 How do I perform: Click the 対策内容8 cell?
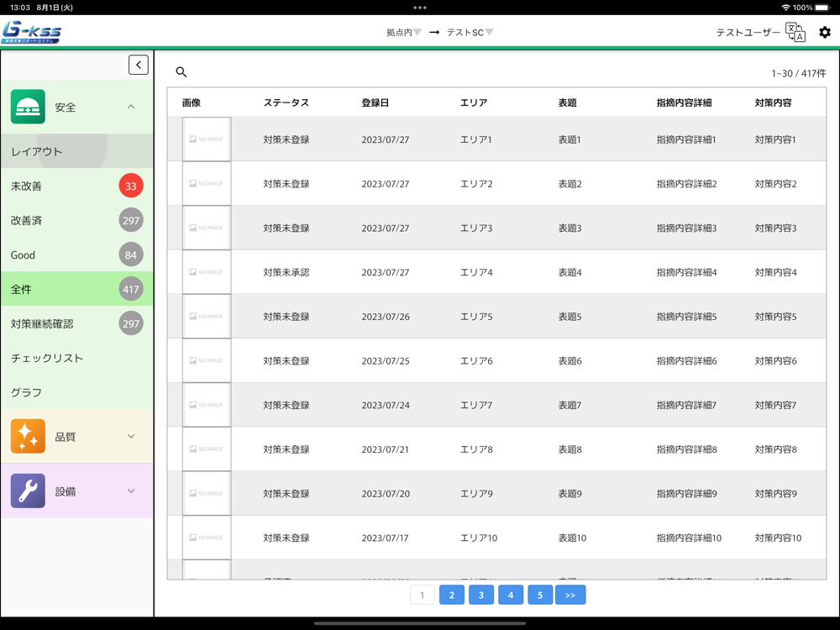tap(775, 449)
